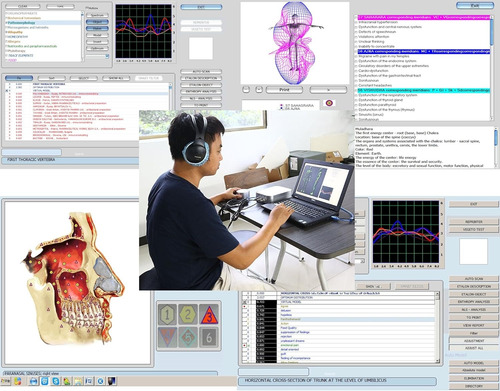
Task: Click ENTROPY ANALYSIS in the top-left window
Action: (x=201, y=91)
